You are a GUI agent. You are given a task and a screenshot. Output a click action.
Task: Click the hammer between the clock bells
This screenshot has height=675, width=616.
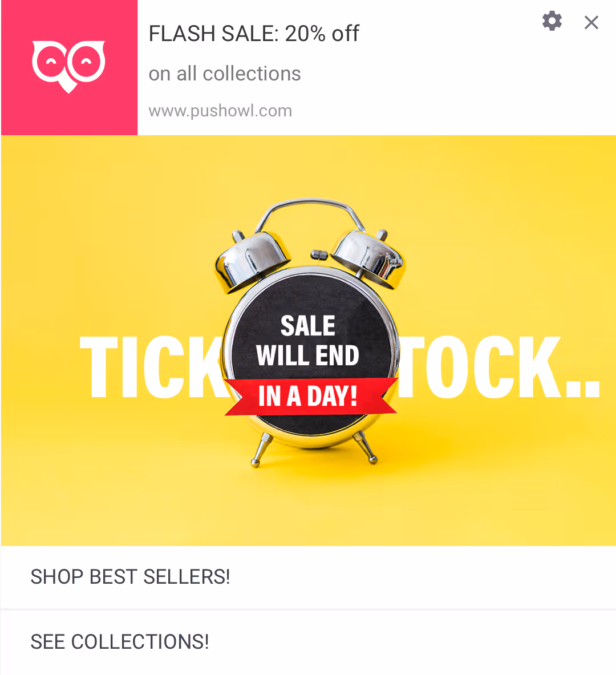tap(319, 255)
